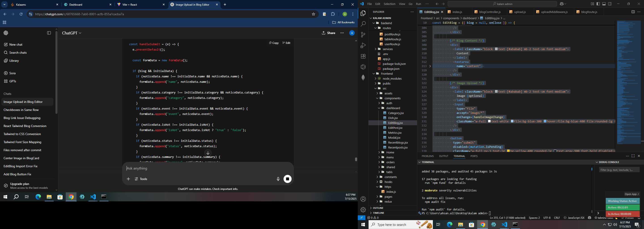Maximize the terminal panel size
The height and width of the screenshot is (229, 644).
point(633,156)
